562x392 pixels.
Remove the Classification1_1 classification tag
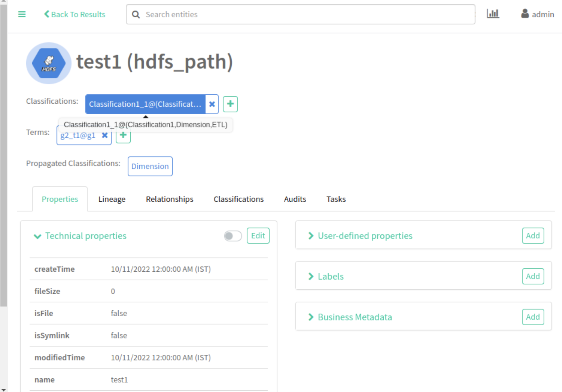pyautogui.click(x=212, y=104)
